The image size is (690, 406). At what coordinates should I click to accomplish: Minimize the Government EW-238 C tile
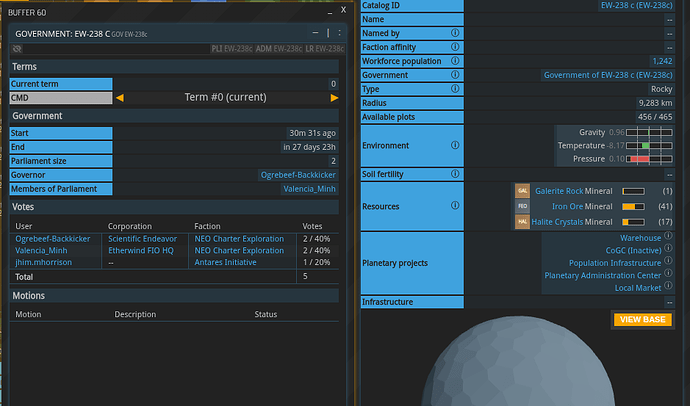(315, 33)
